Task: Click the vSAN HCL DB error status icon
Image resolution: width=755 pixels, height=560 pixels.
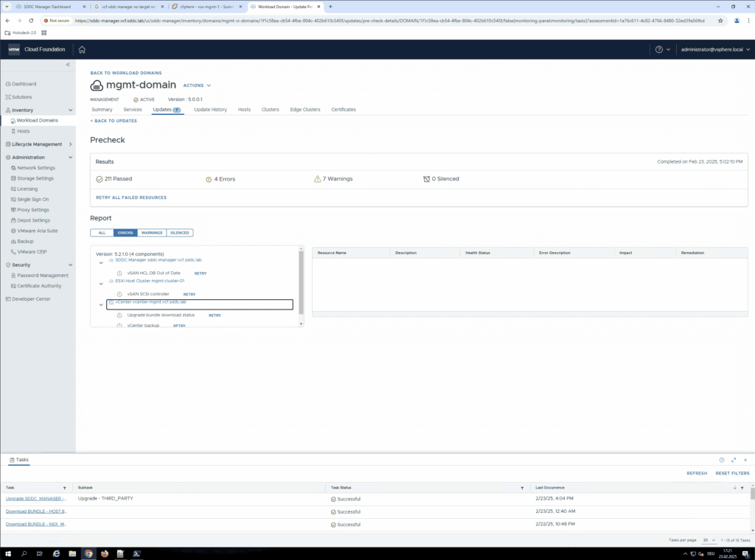Action: 119,273
